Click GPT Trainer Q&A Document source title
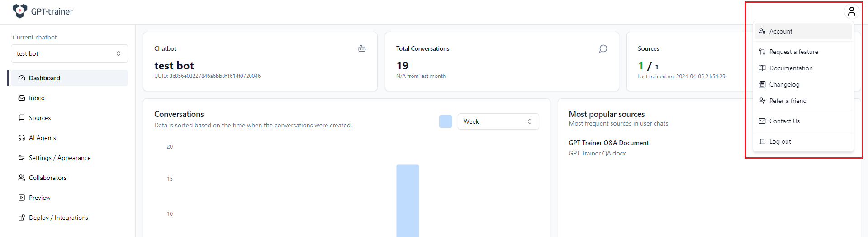The height and width of the screenshot is (237, 868). point(609,143)
